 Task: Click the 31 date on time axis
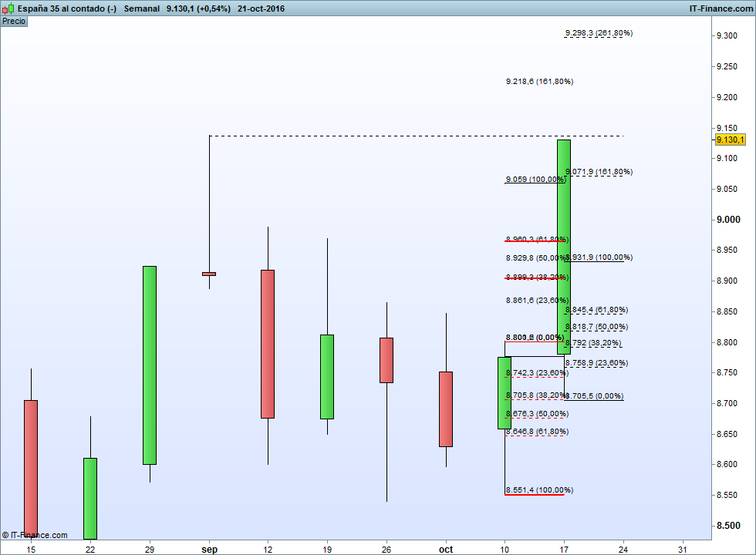[x=682, y=549]
